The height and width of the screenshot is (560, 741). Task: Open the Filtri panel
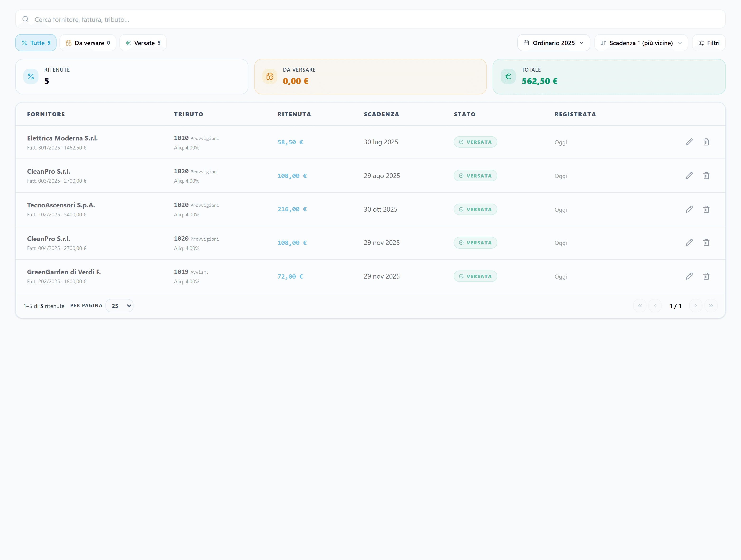(709, 43)
